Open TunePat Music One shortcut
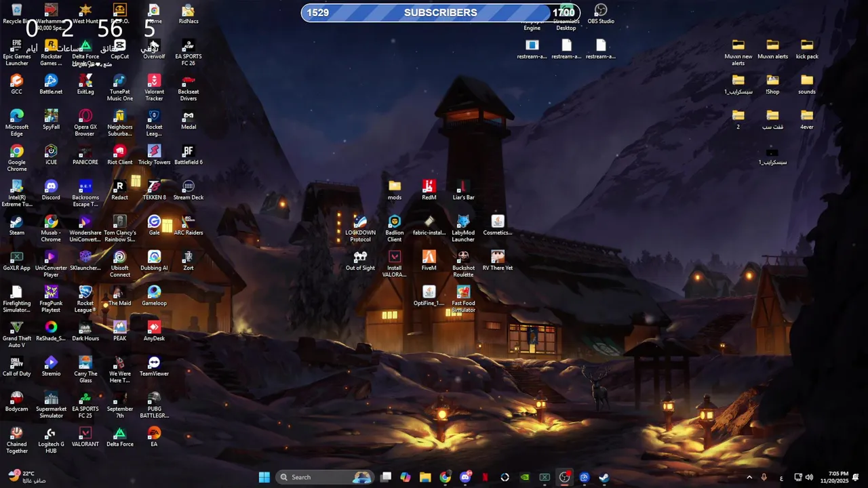Screen dimensions: 868x488 (120, 87)
